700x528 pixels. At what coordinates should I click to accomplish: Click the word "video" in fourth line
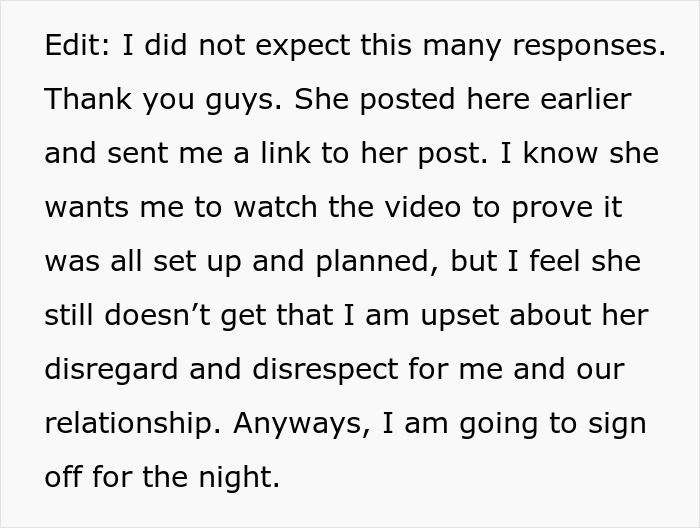(x=422, y=207)
